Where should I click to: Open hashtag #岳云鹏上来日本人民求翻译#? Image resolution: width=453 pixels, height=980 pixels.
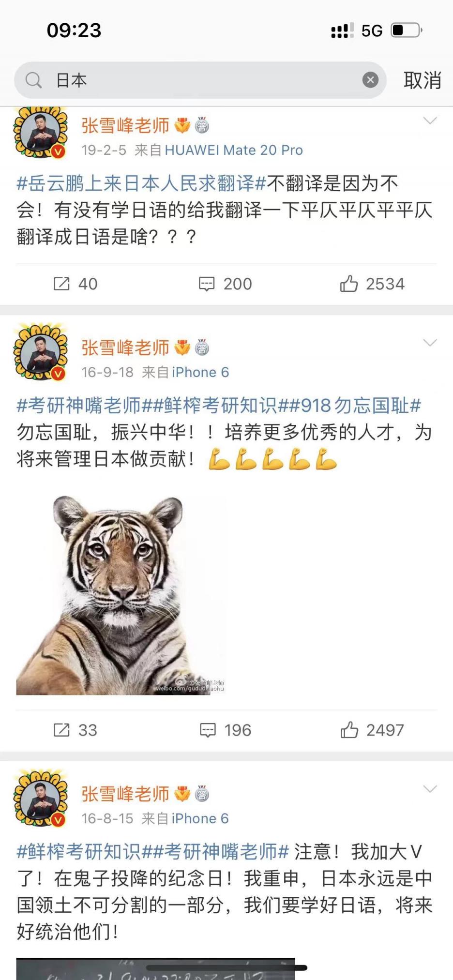141,183
